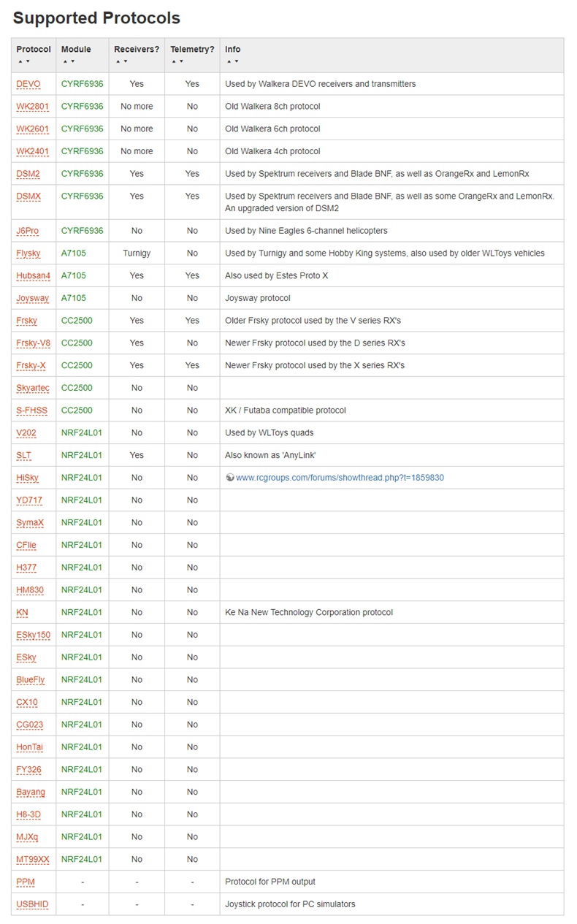Click A7105 module in Flysky row
Screen dimensions: 577x924
[x=73, y=253]
